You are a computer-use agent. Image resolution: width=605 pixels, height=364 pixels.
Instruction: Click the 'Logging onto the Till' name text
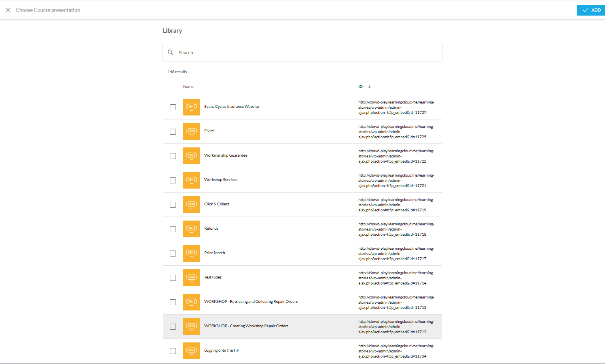tap(221, 350)
